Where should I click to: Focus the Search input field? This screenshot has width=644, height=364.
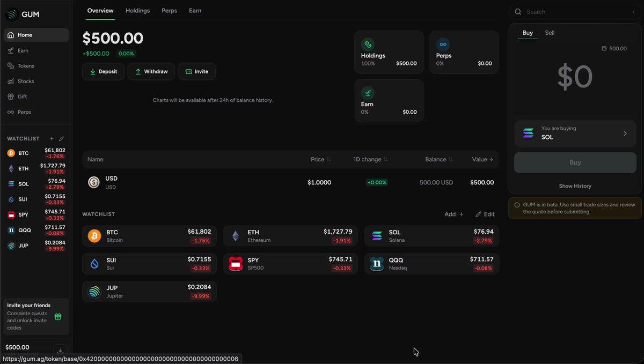575,12
